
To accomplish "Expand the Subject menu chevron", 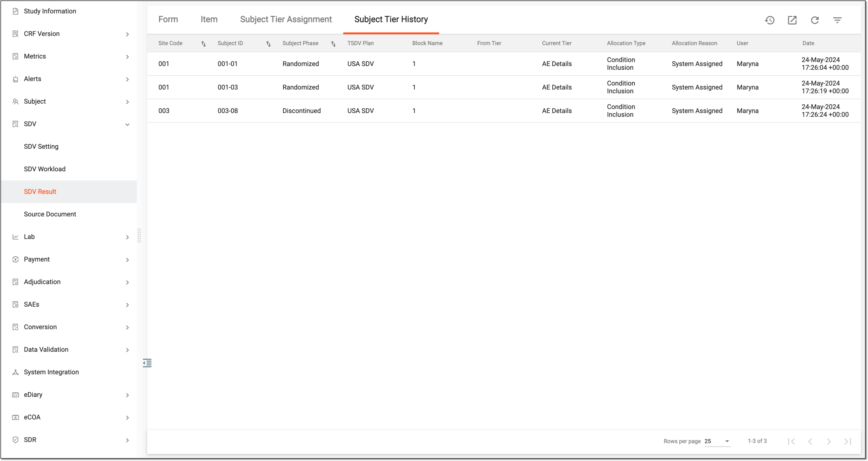I will point(127,102).
